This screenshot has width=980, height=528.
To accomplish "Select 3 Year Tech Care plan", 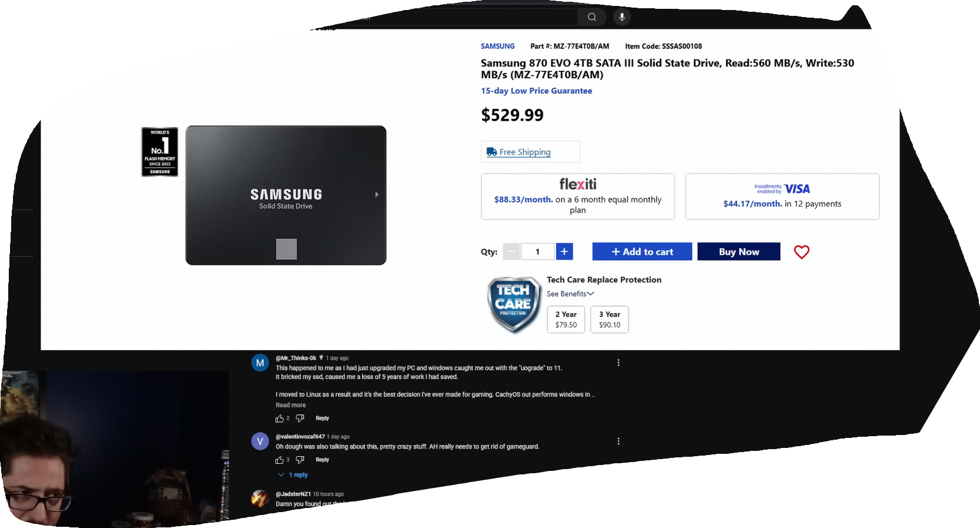I will point(610,320).
